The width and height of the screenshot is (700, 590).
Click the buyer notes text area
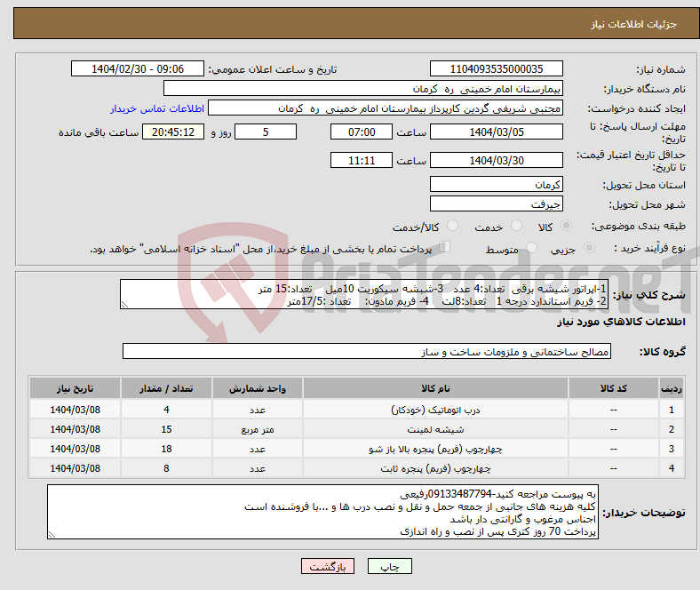322,512
